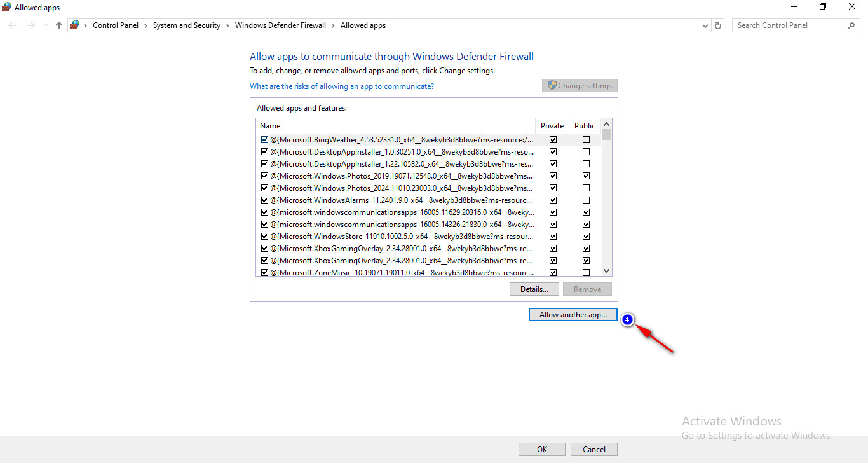
Task: Click the System and Security breadcrumb
Action: point(187,25)
